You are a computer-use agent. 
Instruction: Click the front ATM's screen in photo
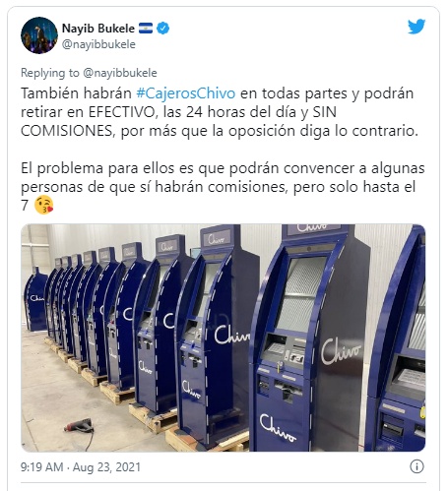(x=300, y=292)
